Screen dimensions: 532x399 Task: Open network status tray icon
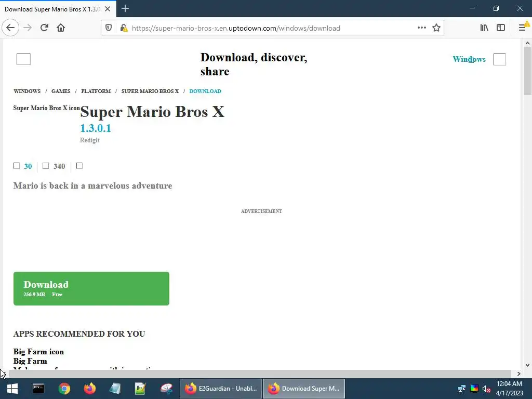pos(461,389)
